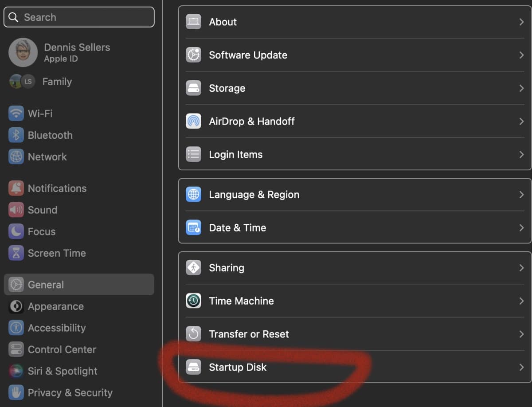This screenshot has height=407, width=532.
Task: Expand the About row chevron
Action: tap(521, 22)
